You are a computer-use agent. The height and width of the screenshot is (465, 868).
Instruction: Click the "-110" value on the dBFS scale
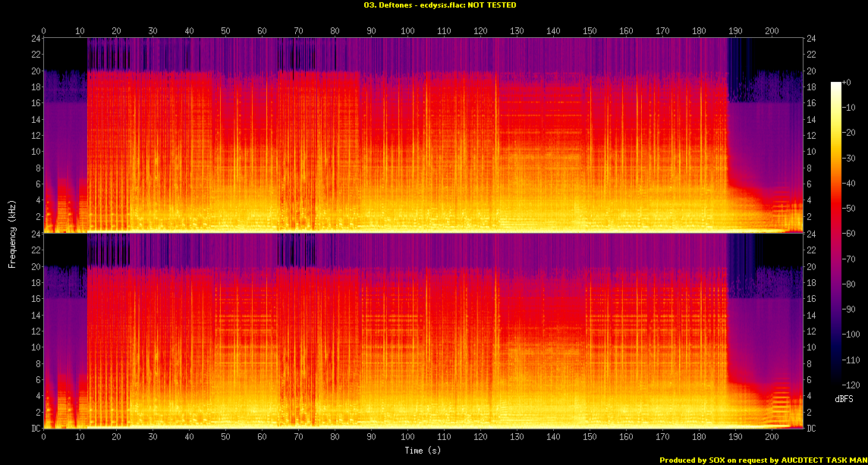851,360
